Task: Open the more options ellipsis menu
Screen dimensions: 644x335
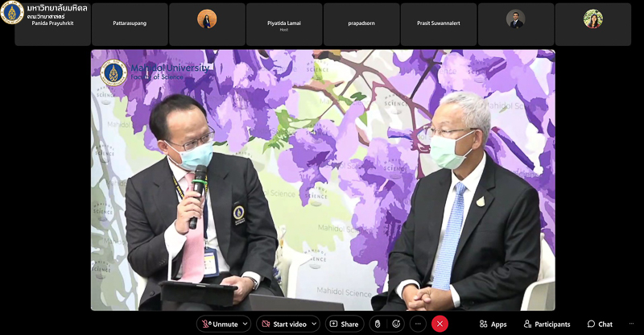Action: click(x=418, y=324)
